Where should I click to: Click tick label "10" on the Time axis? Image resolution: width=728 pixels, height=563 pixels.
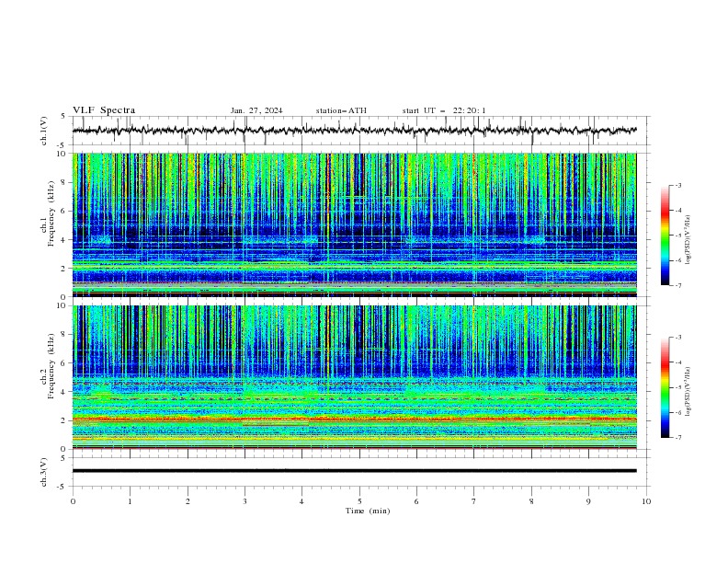pyautogui.click(x=646, y=501)
